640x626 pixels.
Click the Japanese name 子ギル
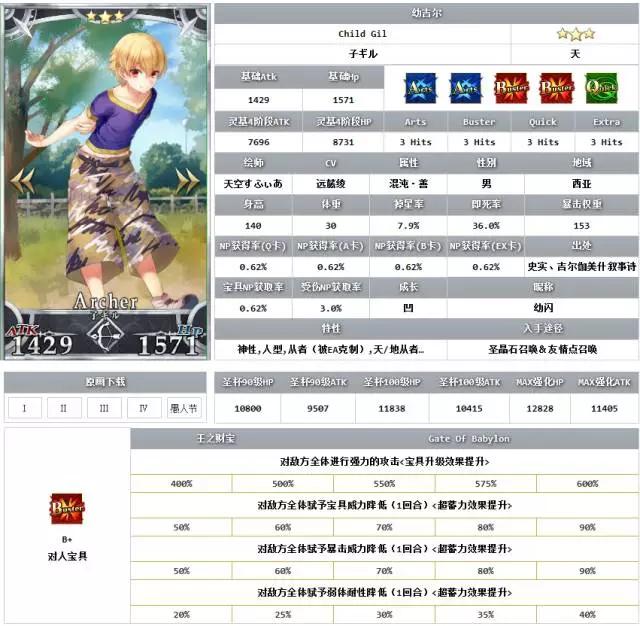pos(363,54)
